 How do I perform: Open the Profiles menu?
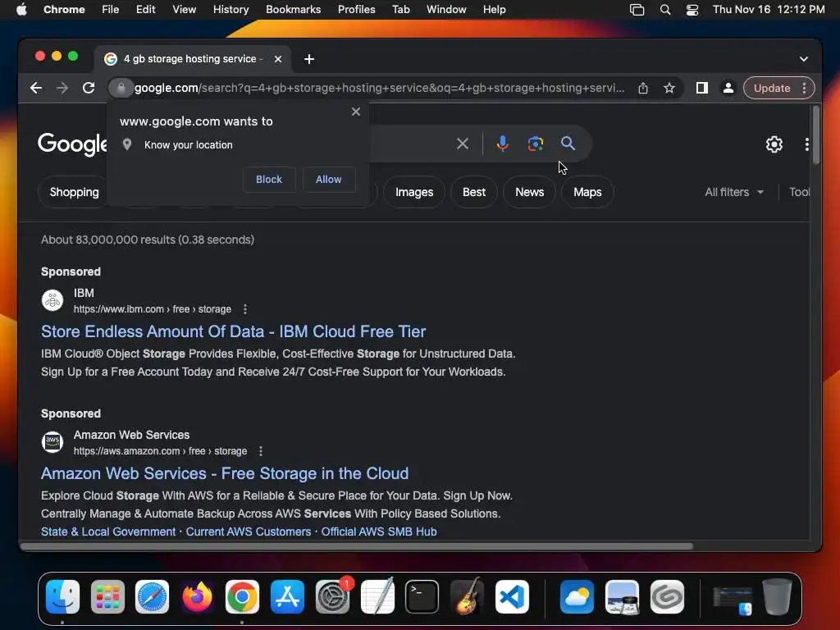coord(356,10)
